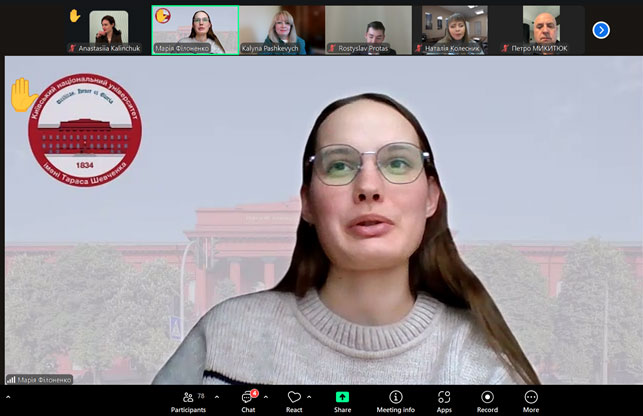Expand the arrow next to React
Image resolution: width=643 pixels, height=416 pixels.
[x=309, y=397]
